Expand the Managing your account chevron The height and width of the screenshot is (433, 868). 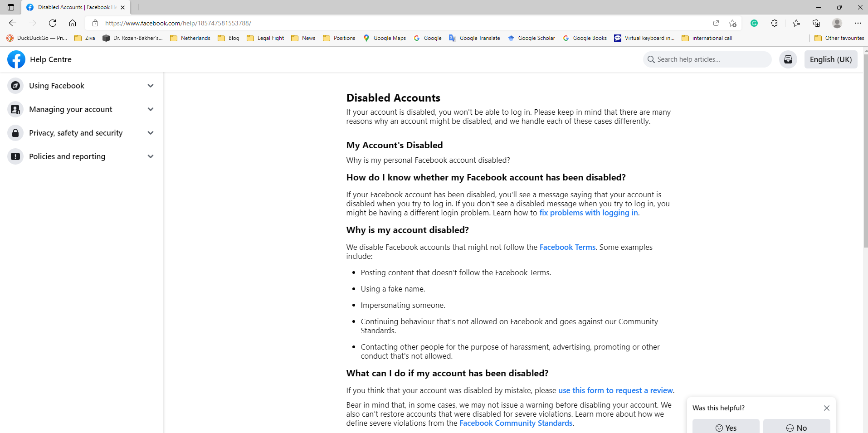click(151, 109)
